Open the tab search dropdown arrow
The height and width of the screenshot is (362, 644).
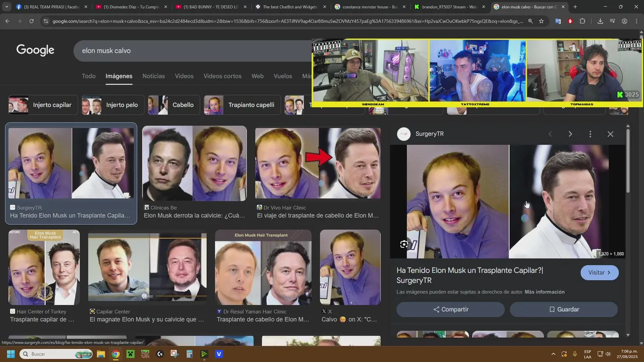[7, 7]
